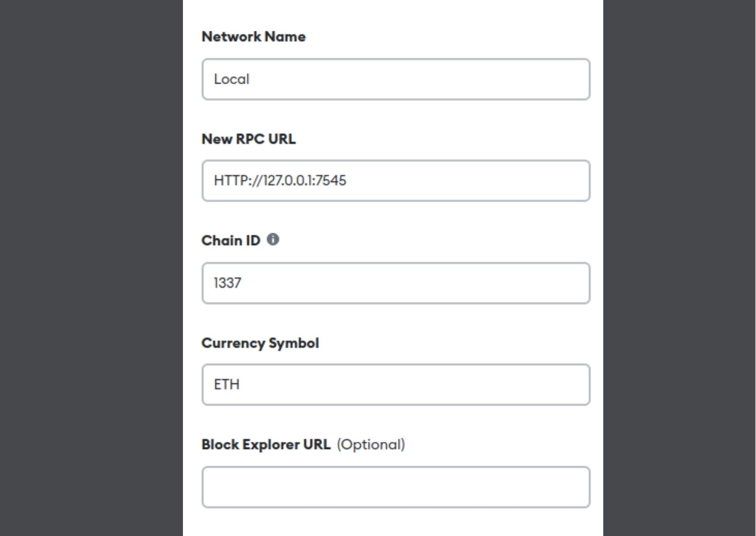Screen dimensions: 756x536
Task: Click the "Chain ID" label text
Action: click(231, 240)
